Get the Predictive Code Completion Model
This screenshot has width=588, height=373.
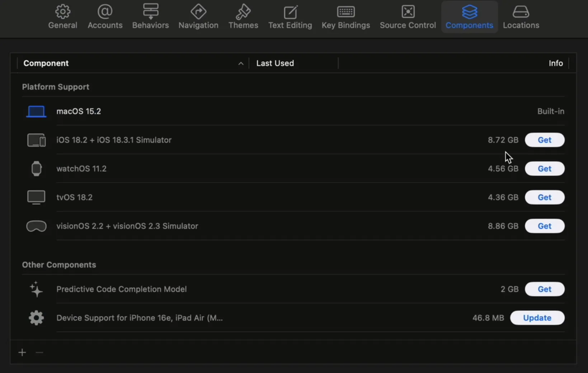545,289
